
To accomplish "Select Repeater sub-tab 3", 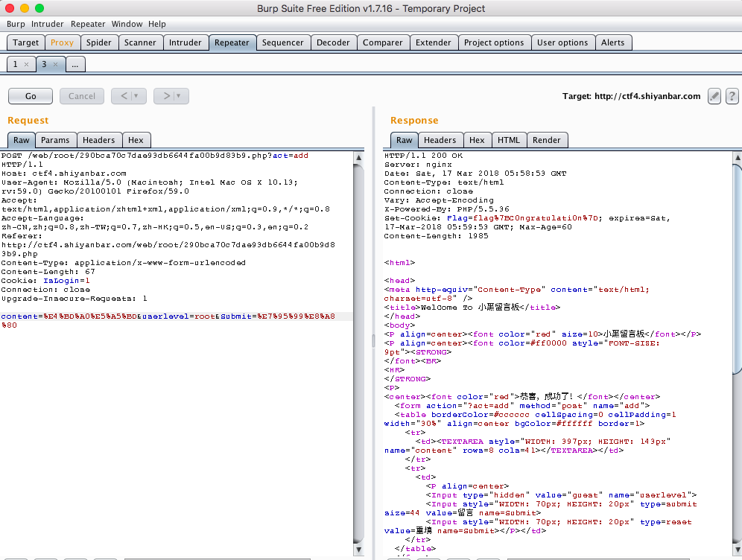I will (45, 64).
